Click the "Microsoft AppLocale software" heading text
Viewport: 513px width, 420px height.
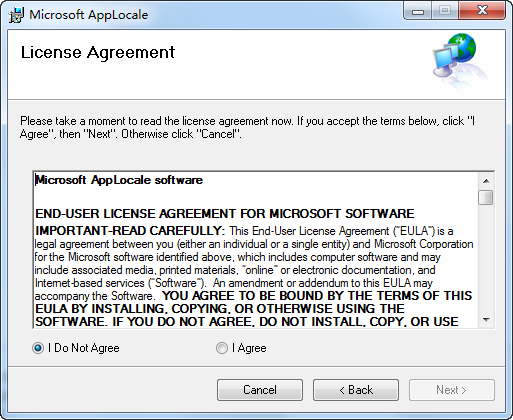point(119,180)
